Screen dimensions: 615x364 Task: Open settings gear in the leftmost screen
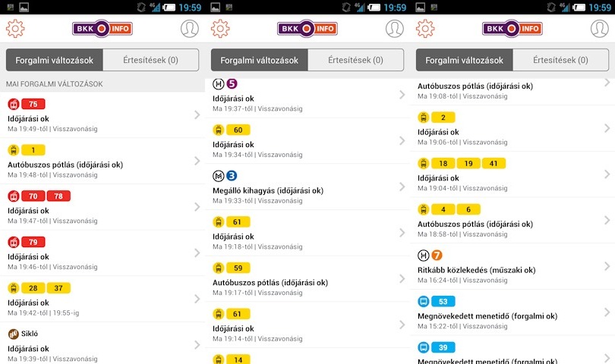click(x=15, y=29)
